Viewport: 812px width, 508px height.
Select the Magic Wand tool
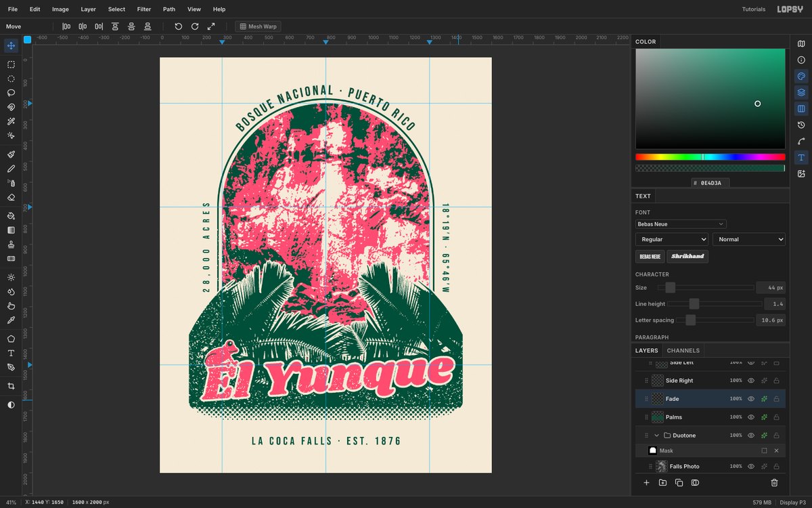click(11, 121)
